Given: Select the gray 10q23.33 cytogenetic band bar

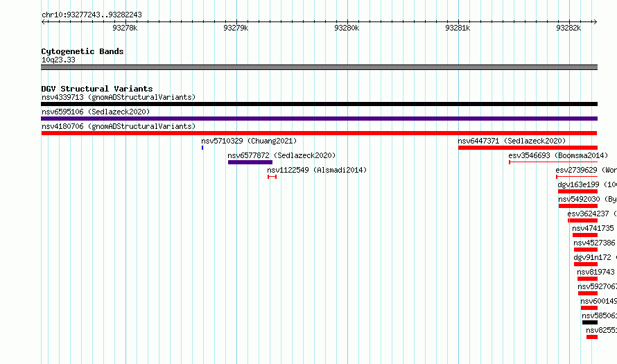Looking at the screenshot, I should tap(319, 67).
